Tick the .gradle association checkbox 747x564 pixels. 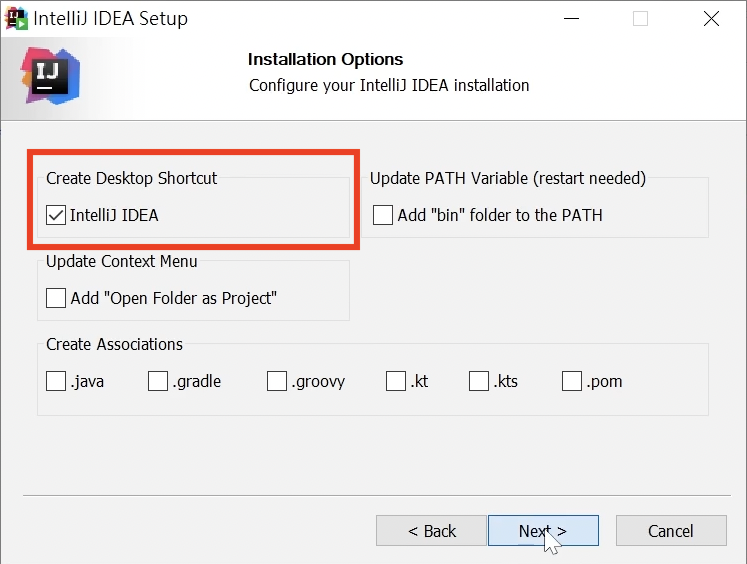click(x=158, y=381)
